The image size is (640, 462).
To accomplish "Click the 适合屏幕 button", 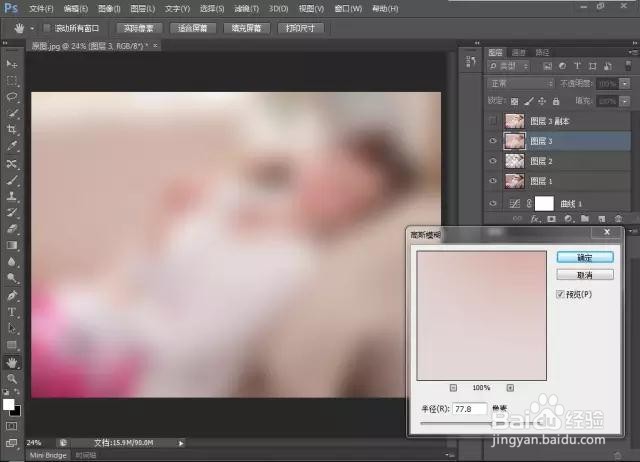I will 193,28.
